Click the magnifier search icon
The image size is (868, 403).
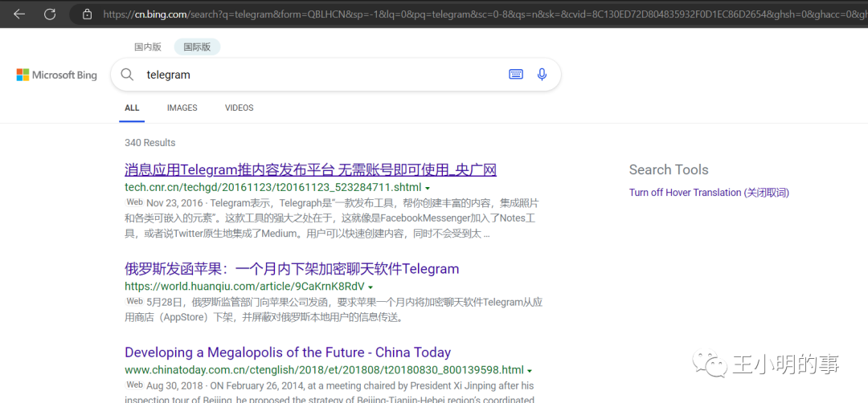[x=127, y=75]
